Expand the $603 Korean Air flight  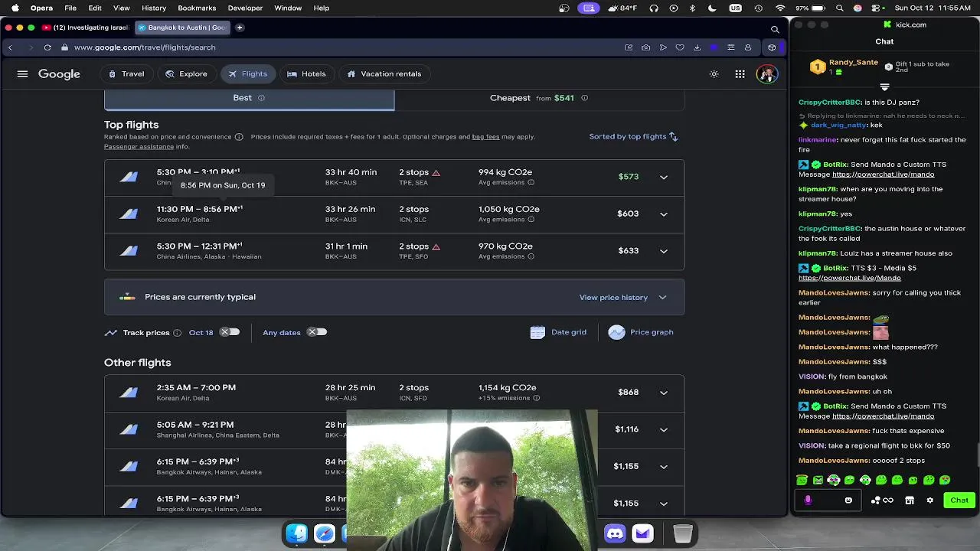point(664,214)
